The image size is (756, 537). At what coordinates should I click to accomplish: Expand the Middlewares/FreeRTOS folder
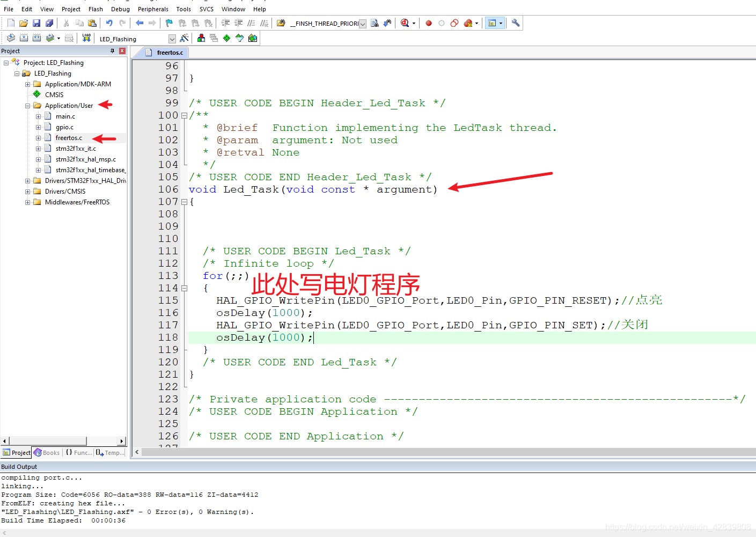(x=27, y=202)
